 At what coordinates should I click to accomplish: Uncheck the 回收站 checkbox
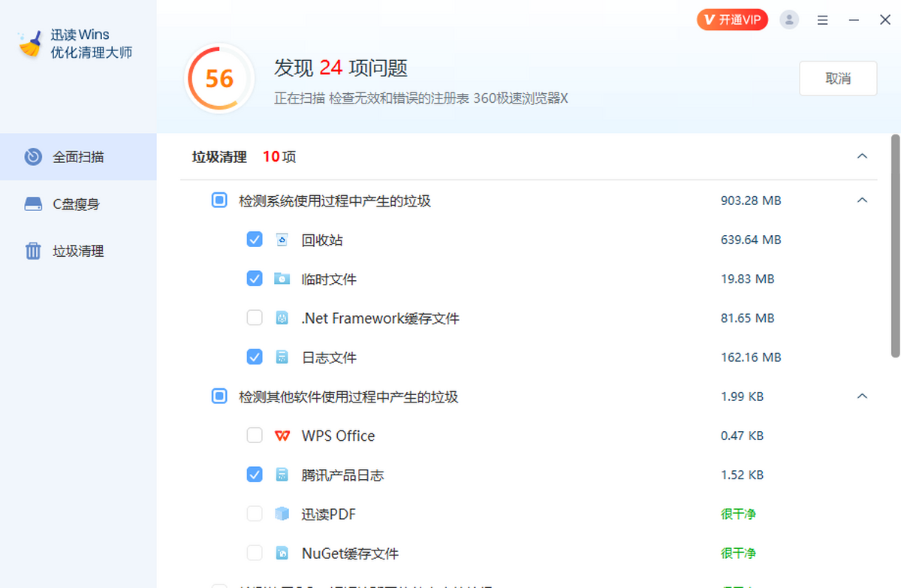point(255,240)
